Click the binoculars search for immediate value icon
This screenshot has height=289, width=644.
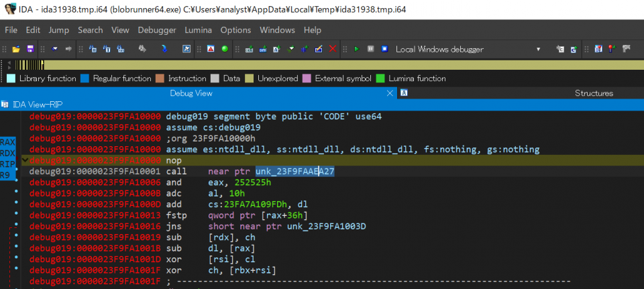coord(93,49)
